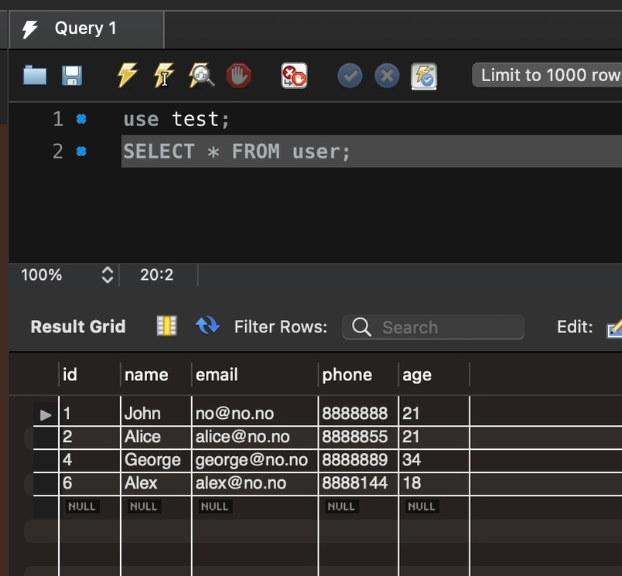Toggle auto-commit mode icon

click(424, 75)
